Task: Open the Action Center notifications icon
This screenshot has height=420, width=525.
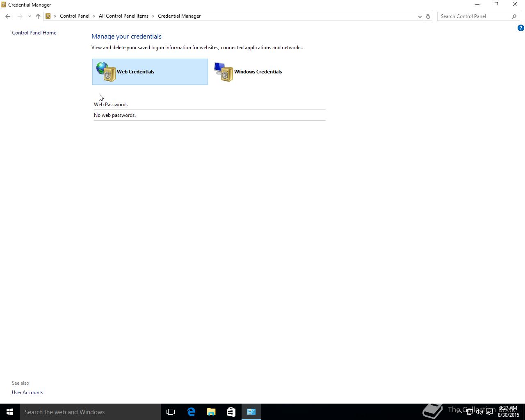Action: (x=489, y=412)
